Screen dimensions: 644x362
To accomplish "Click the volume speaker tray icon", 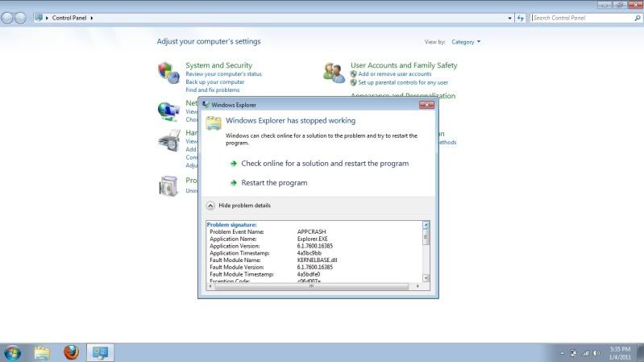I will coord(596,353).
